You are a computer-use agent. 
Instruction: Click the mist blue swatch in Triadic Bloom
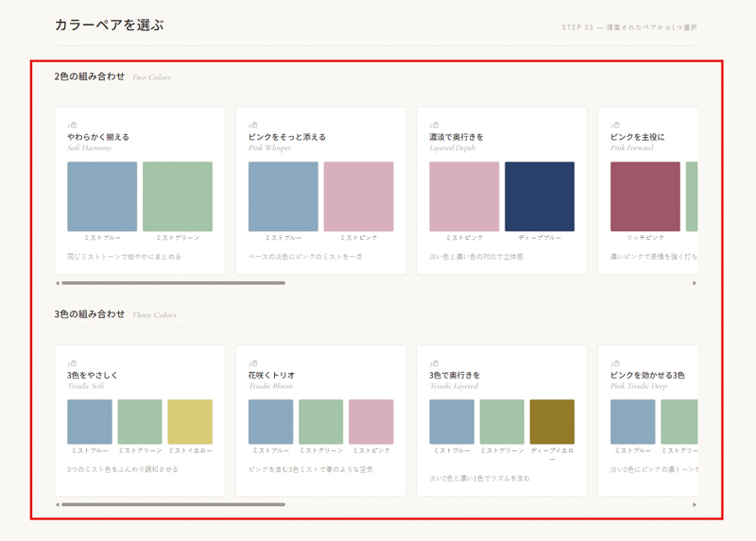pyautogui.click(x=270, y=421)
